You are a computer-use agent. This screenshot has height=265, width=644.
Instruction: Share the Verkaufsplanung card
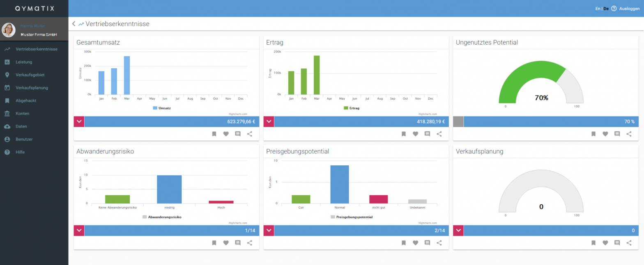pos(629,243)
